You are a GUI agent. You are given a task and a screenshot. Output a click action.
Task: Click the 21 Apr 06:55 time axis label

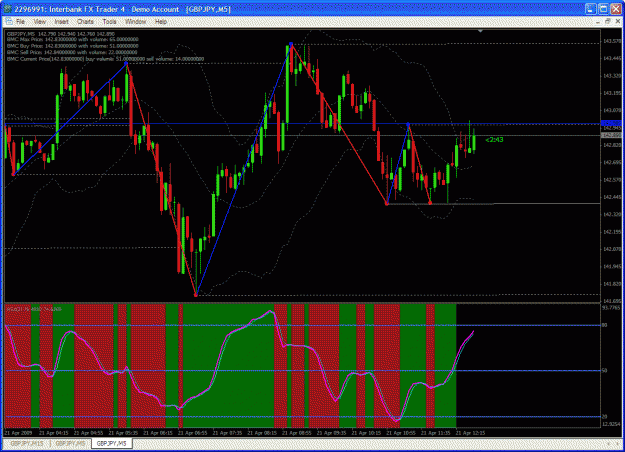click(193, 432)
